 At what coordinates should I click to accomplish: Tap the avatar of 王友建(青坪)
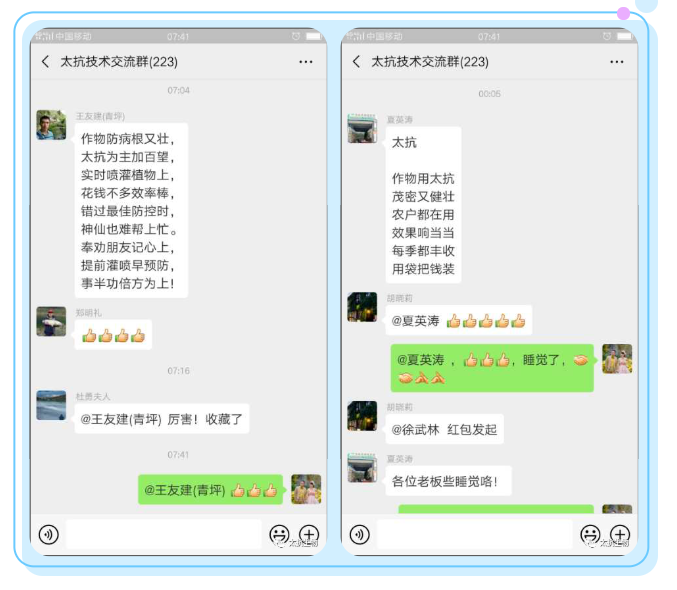pyautogui.click(x=51, y=125)
